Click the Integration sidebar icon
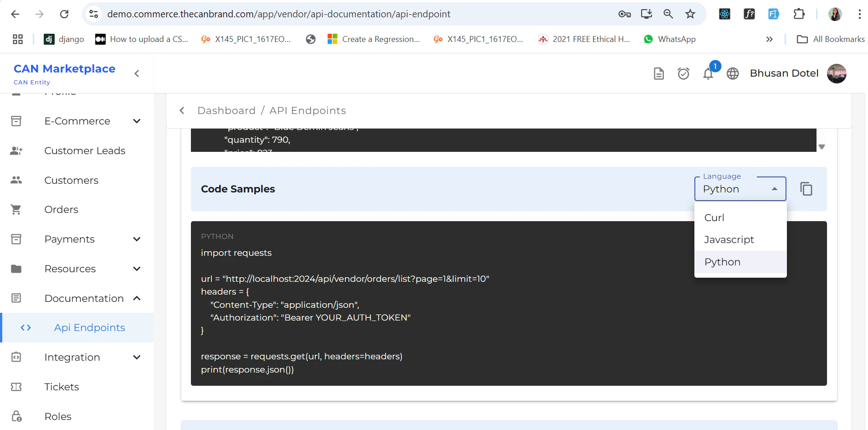 tap(16, 357)
